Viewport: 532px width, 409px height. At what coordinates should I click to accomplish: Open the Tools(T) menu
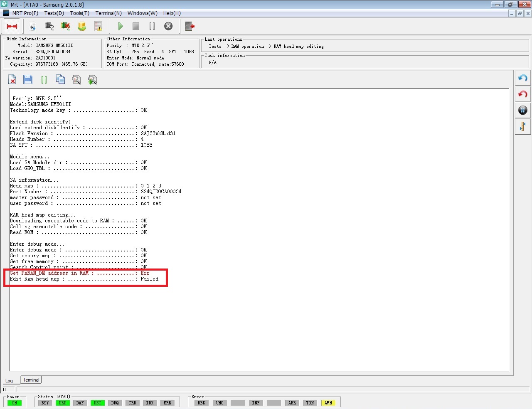(80, 13)
